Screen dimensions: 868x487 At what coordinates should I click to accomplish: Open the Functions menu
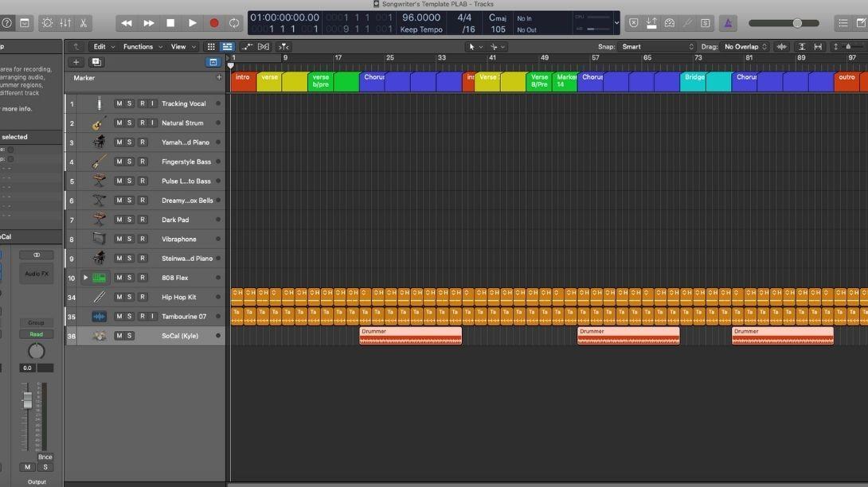coord(143,47)
